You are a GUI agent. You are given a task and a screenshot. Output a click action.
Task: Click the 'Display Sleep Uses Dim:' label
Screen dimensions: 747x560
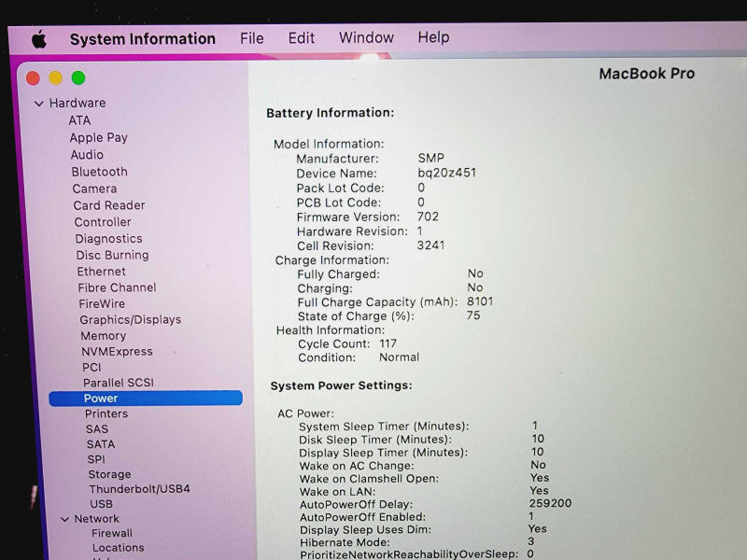[x=365, y=529]
